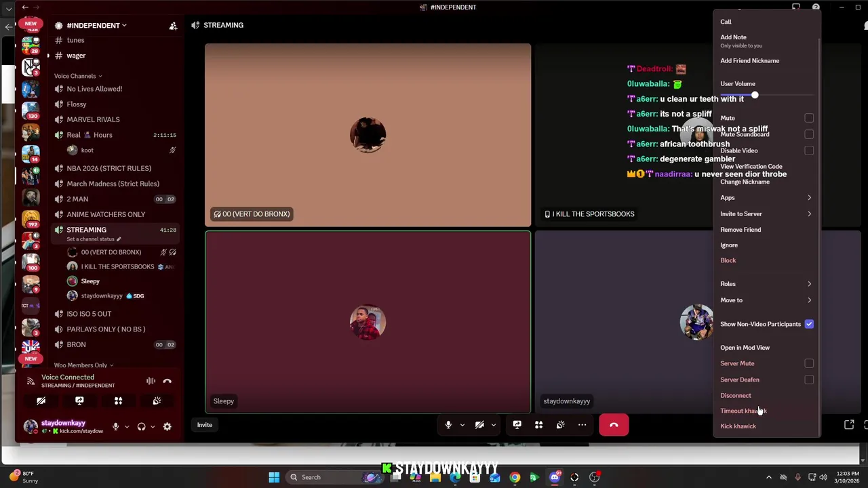The image size is (868, 488).
Task: Collapse the Voice Channels category
Action: tap(78, 76)
